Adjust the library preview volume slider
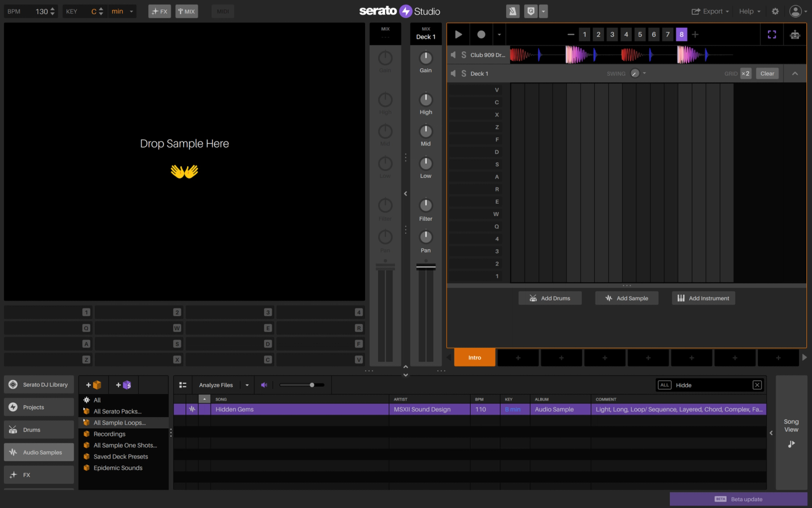The image size is (812, 508). click(312, 385)
